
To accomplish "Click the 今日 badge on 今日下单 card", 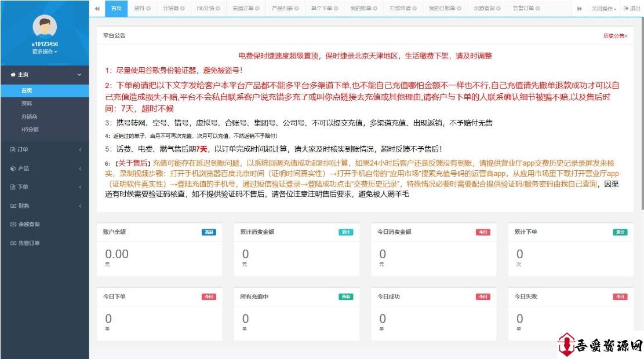I will [x=209, y=296].
